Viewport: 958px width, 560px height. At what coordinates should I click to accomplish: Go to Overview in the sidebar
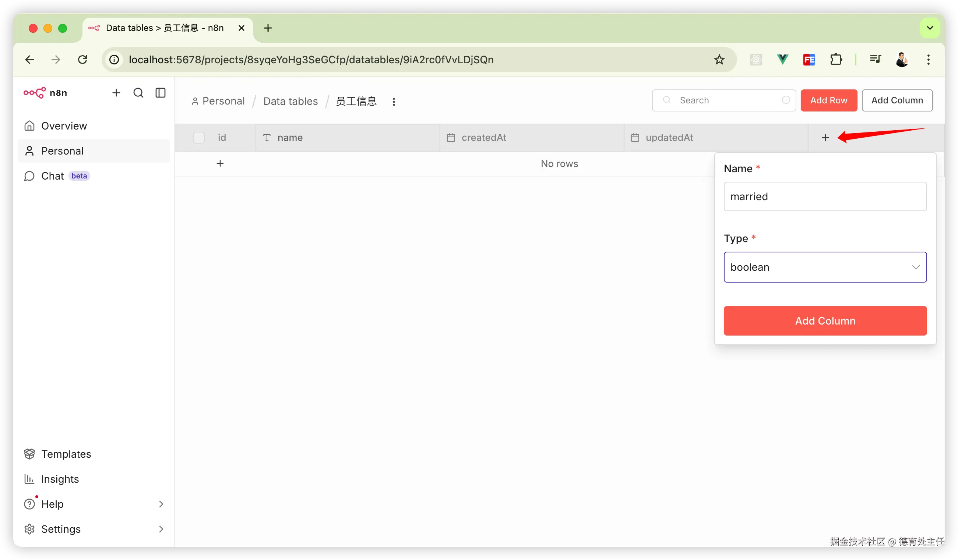(x=64, y=126)
